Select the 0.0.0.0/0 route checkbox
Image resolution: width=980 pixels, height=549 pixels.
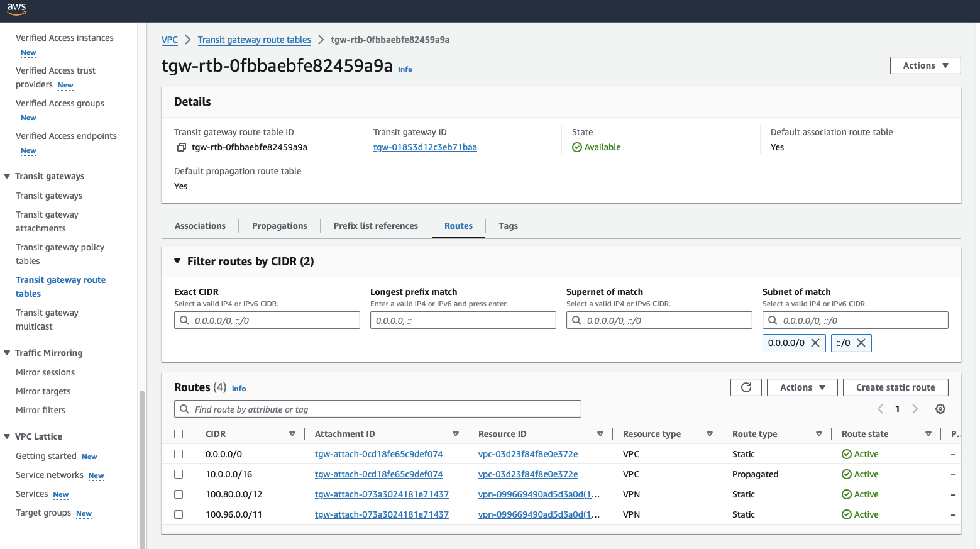point(179,454)
